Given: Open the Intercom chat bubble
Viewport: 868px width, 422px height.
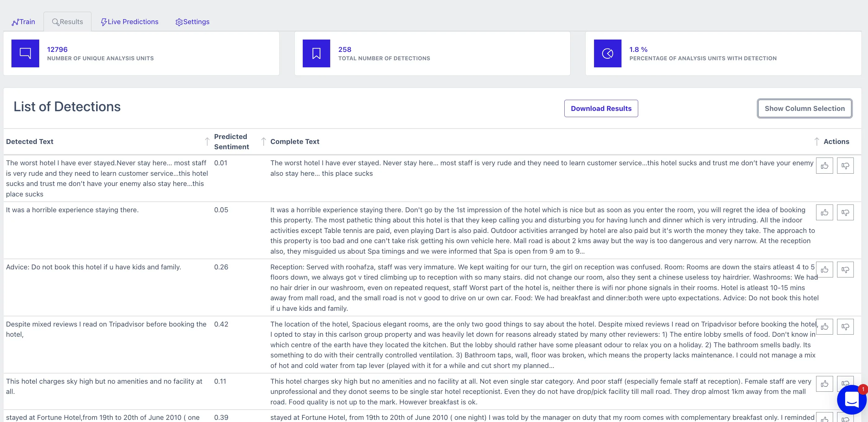Looking at the screenshot, I should [x=852, y=399].
